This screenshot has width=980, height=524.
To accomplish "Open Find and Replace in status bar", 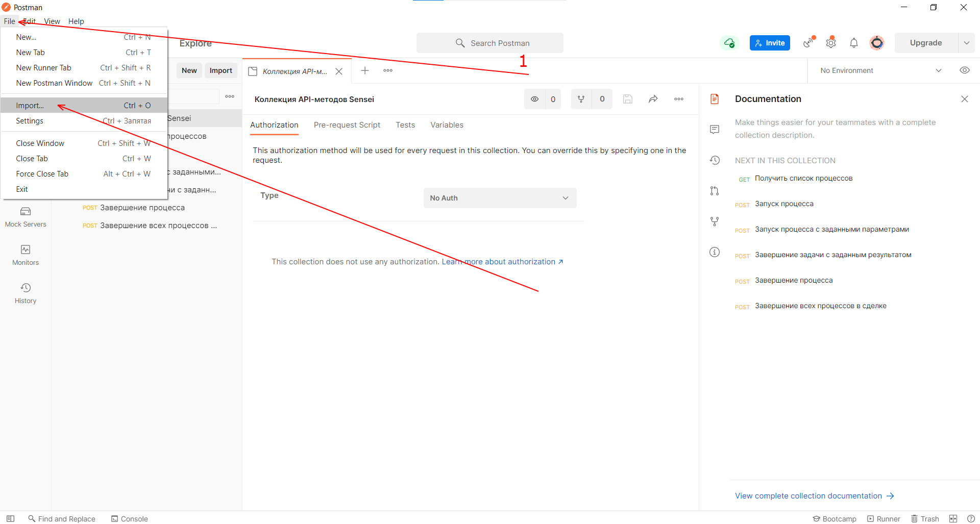I will [x=62, y=518].
